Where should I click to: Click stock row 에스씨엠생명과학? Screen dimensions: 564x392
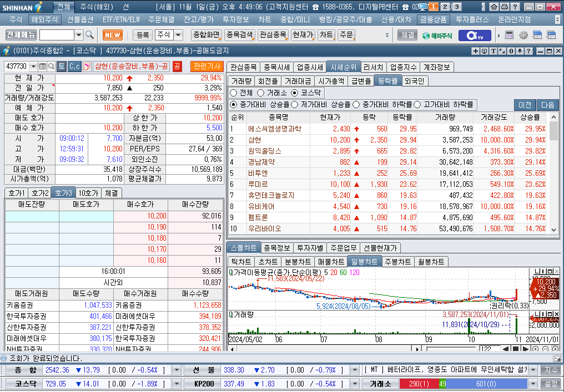point(389,129)
